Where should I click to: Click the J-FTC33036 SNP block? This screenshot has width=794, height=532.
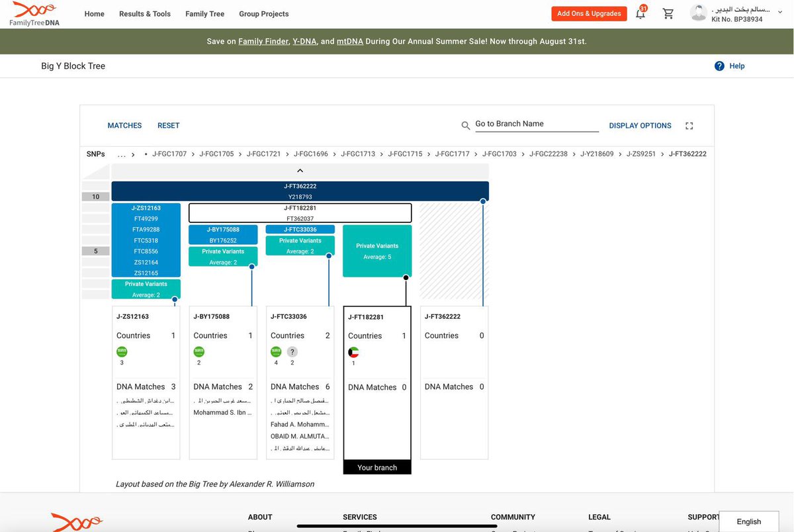(300, 230)
